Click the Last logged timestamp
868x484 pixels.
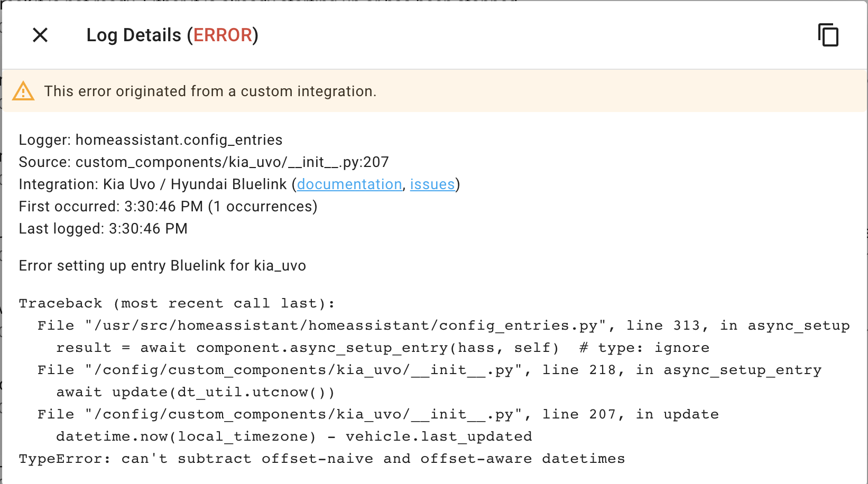coord(103,228)
